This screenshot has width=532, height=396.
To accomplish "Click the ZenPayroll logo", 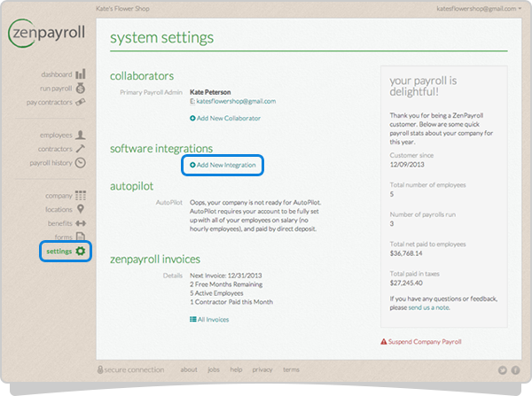I will click(x=46, y=33).
